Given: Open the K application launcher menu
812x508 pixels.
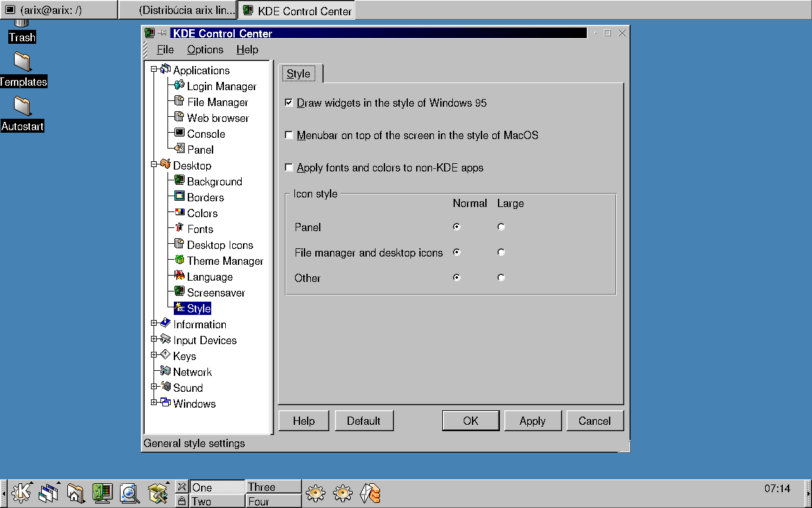Looking at the screenshot, I should coord(20,493).
